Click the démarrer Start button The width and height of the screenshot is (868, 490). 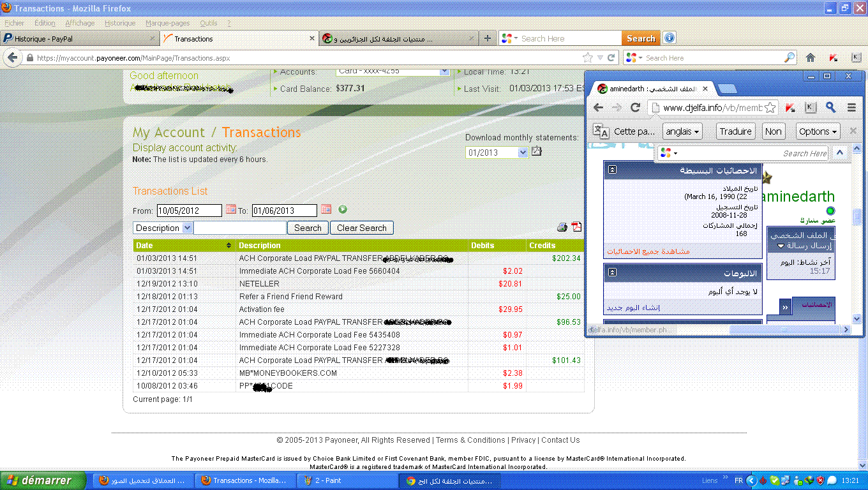[x=43, y=480]
